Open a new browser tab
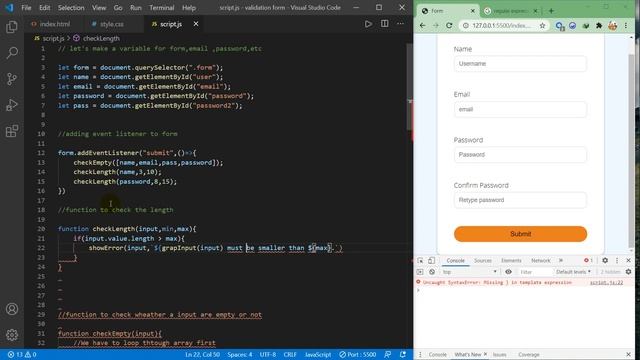The width and height of the screenshot is (640, 360). pyautogui.click(x=551, y=11)
